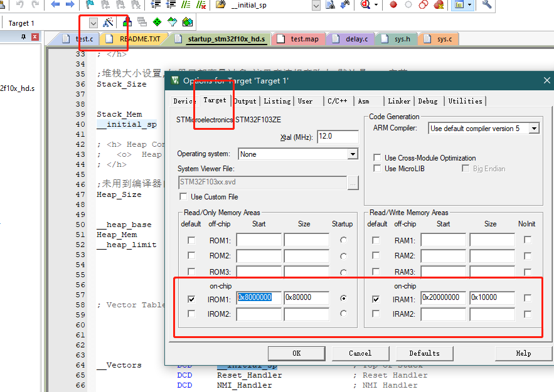Image resolution: width=554 pixels, height=392 pixels.
Task: Open the Operating system dropdown
Action: coord(353,154)
